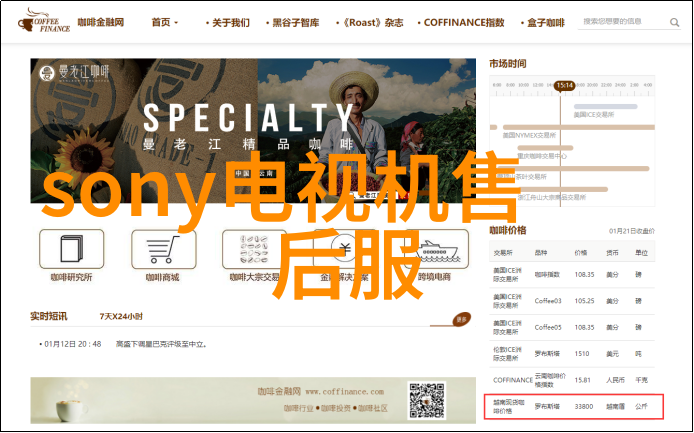694x433 pixels.
Task: Open the 咖啡商城 shopping cart icon
Action: click(163, 249)
